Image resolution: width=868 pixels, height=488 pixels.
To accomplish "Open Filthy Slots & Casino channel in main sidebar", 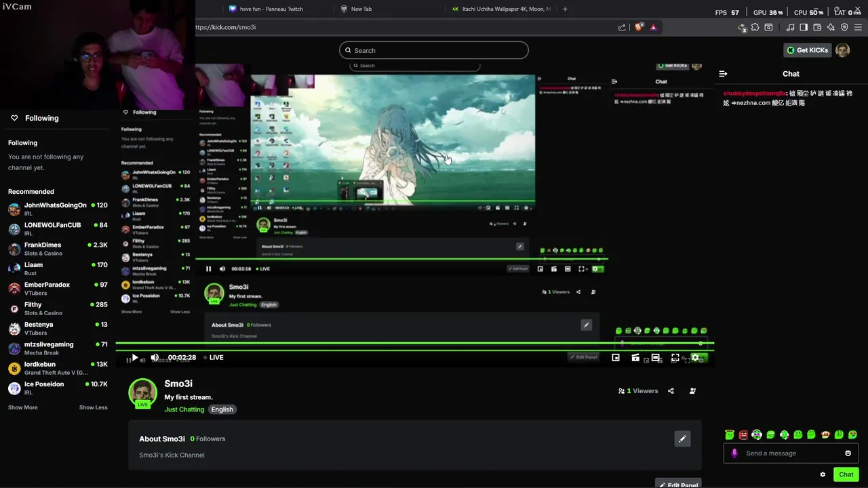I will coord(58,308).
